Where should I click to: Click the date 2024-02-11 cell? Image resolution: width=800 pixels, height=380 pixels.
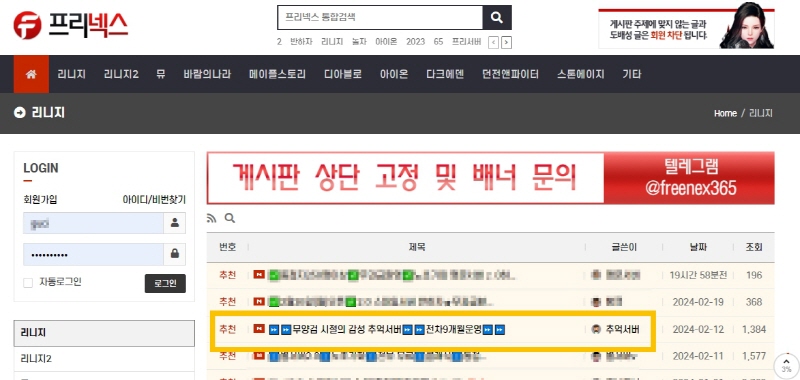click(698, 357)
